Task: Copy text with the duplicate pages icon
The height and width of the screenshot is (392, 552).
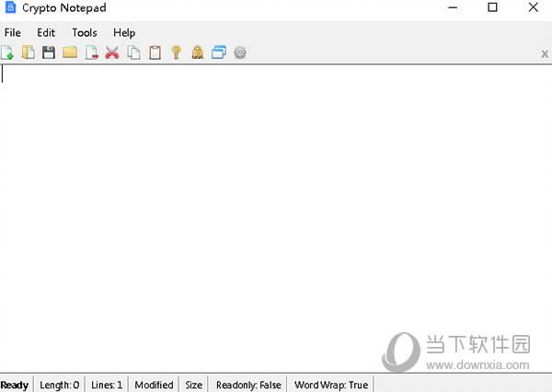Action: tap(133, 52)
